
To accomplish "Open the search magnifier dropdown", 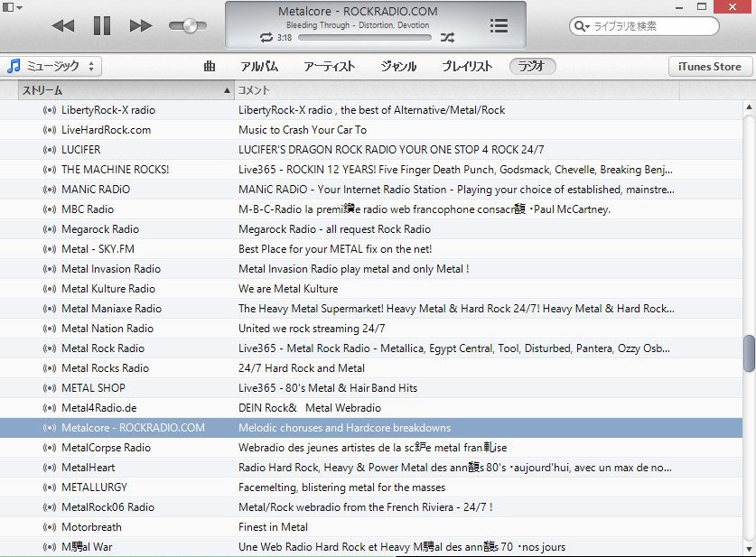I will coord(583,26).
